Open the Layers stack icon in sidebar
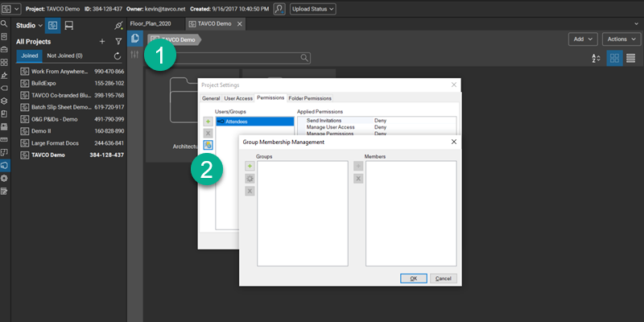 tap(4, 101)
